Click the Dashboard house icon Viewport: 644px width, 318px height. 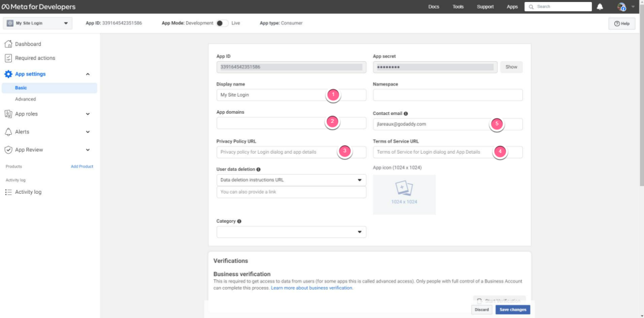point(8,44)
